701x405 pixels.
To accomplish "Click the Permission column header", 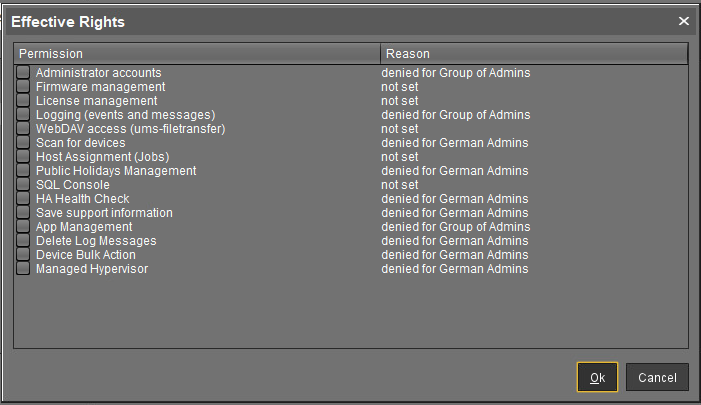I will [197, 53].
